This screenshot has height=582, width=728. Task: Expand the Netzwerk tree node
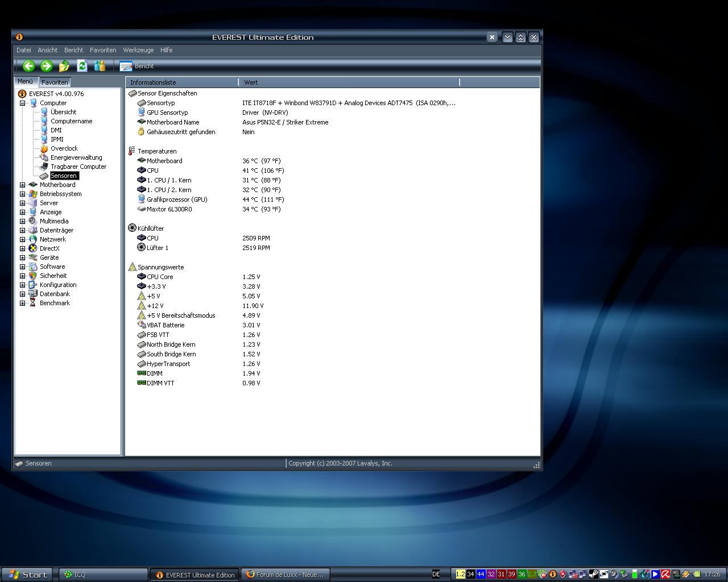(22, 239)
